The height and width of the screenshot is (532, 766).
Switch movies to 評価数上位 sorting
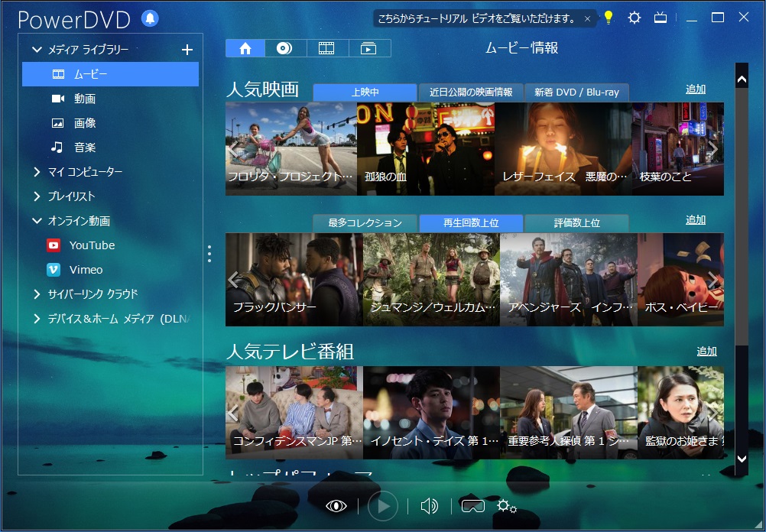[577, 222]
